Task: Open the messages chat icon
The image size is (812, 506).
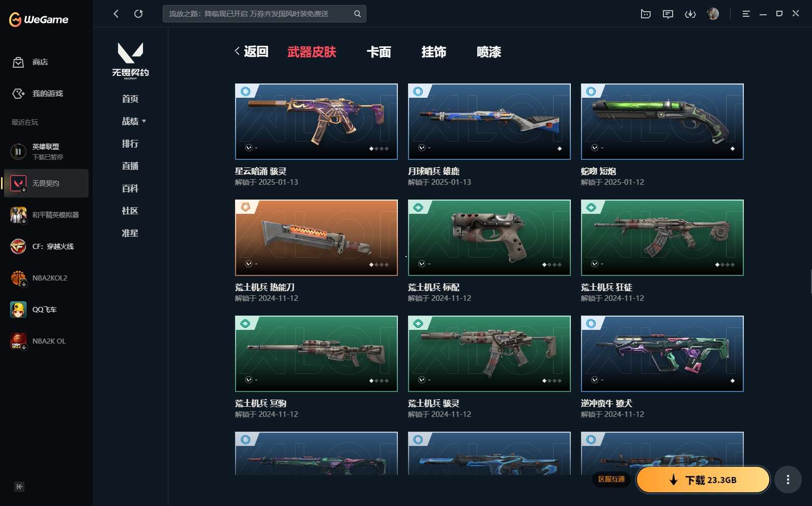Action: pyautogui.click(x=668, y=14)
